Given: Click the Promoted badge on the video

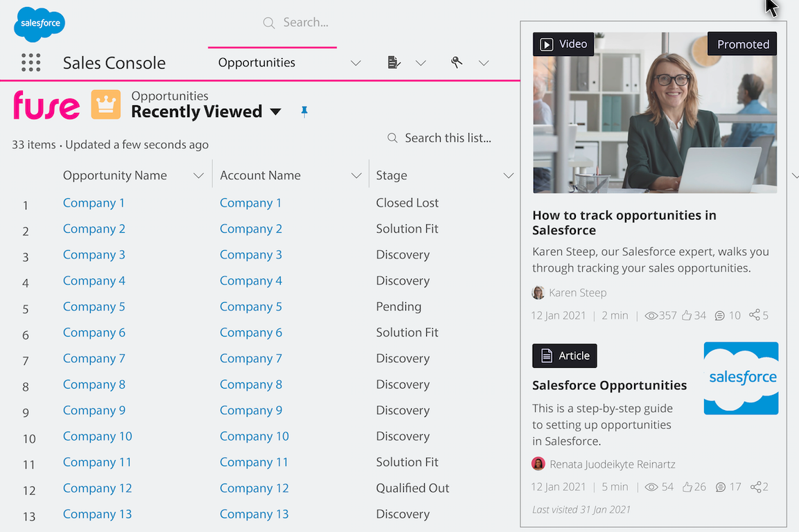Looking at the screenshot, I should coord(742,44).
